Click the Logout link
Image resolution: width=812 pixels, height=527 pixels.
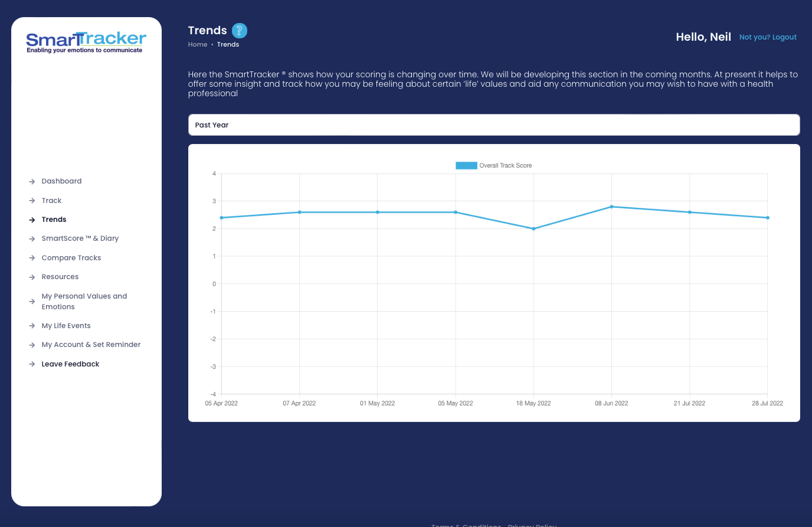tap(785, 37)
